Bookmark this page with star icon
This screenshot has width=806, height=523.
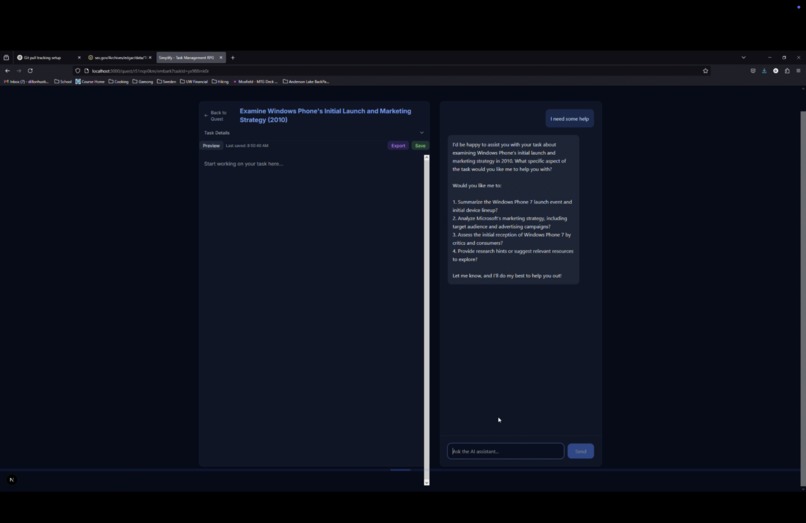[x=705, y=71]
